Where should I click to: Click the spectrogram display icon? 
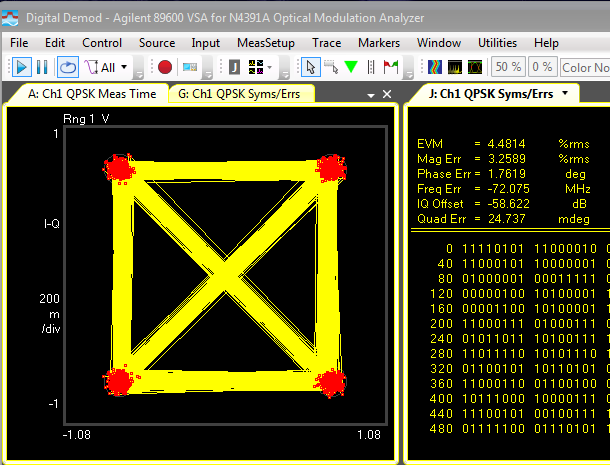click(435, 67)
